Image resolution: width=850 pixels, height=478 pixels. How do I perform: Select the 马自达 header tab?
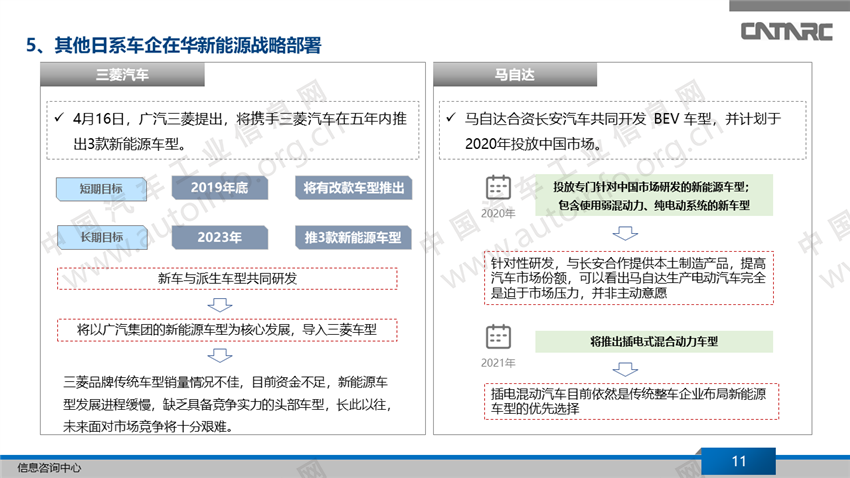(515, 75)
